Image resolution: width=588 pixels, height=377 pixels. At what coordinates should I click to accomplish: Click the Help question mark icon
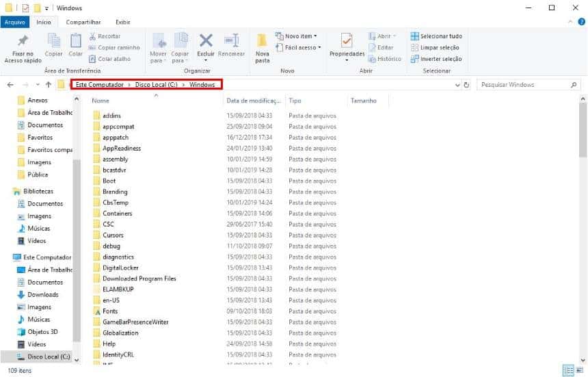(582, 22)
